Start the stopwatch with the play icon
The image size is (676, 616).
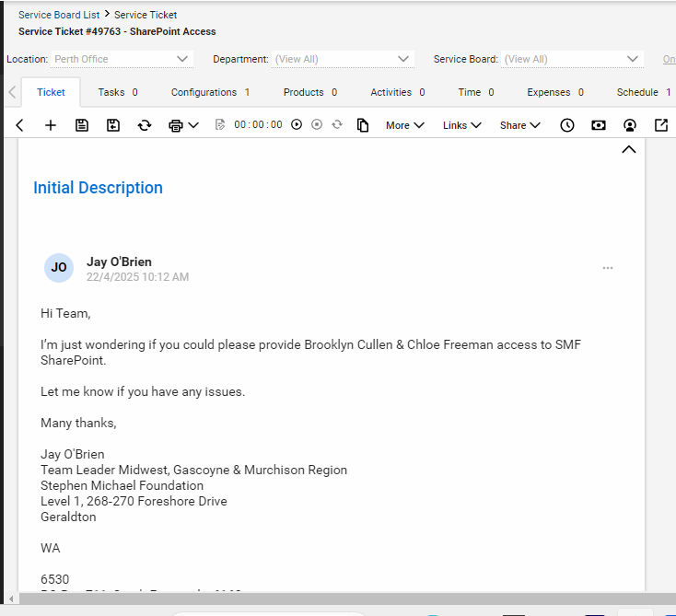pos(297,124)
